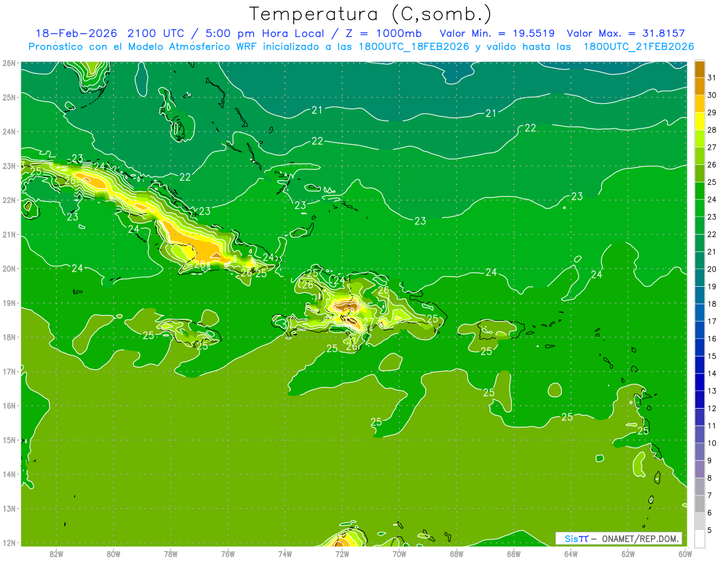Click the '28' contour label over eastern Cuba

pos(200,264)
